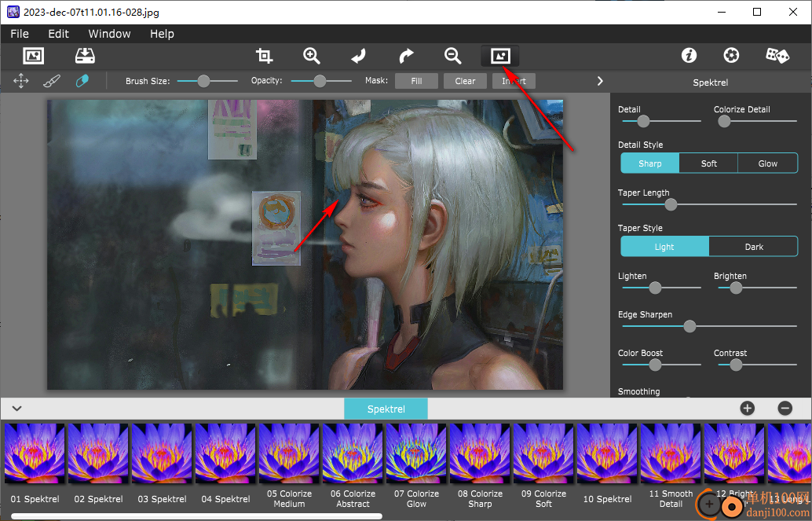Click the mask Clear button

465,82
